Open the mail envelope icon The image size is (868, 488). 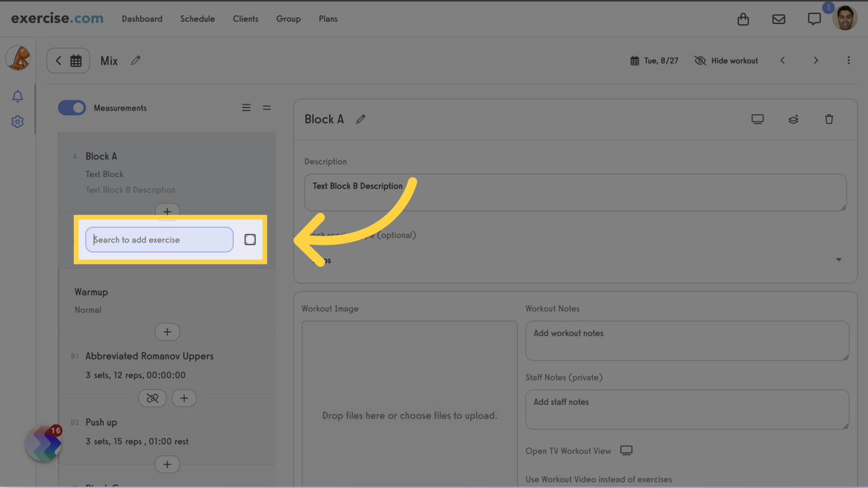point(778,19)
